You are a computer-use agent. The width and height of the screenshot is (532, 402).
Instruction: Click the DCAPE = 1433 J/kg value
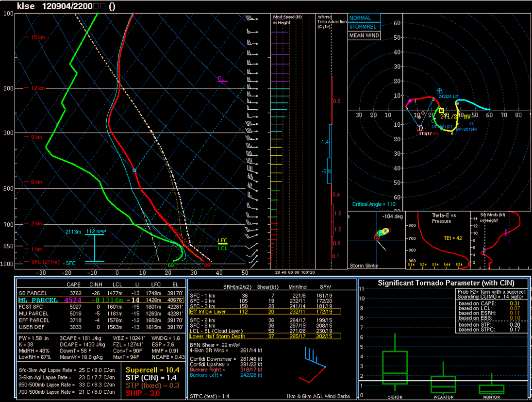coord(83,344)
